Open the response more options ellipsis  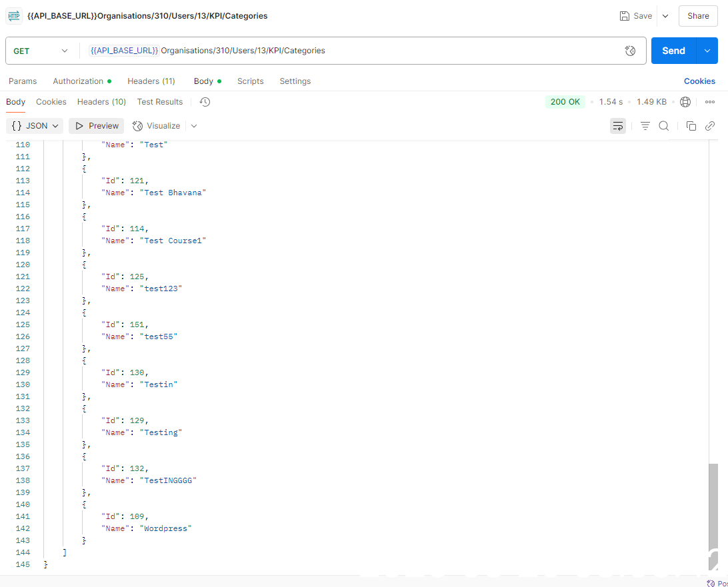point(709,102)
